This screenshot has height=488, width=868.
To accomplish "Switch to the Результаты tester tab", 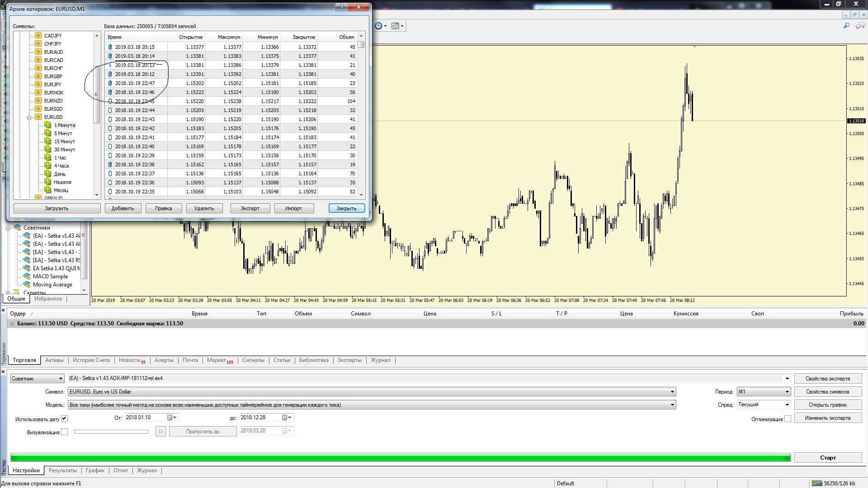I will 63,470.
